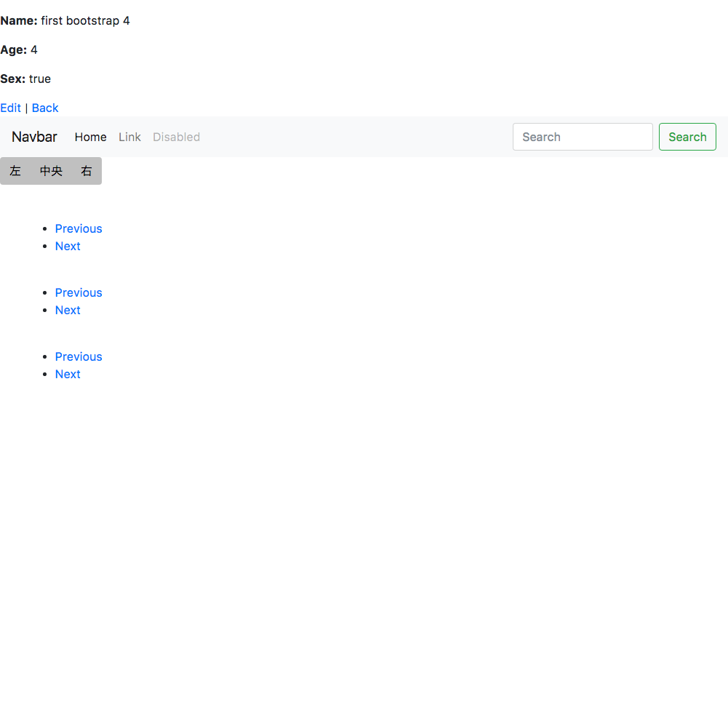
Task: Click Previous in the third pagination list
Action: point(79,356)
